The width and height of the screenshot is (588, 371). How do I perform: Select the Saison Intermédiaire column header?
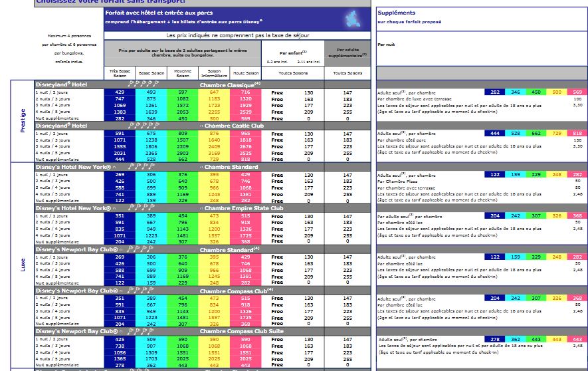tap(214, 73)
